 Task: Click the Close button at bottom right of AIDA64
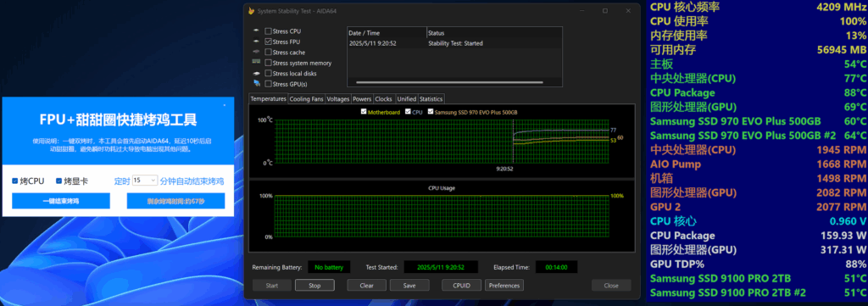[611, 286]
